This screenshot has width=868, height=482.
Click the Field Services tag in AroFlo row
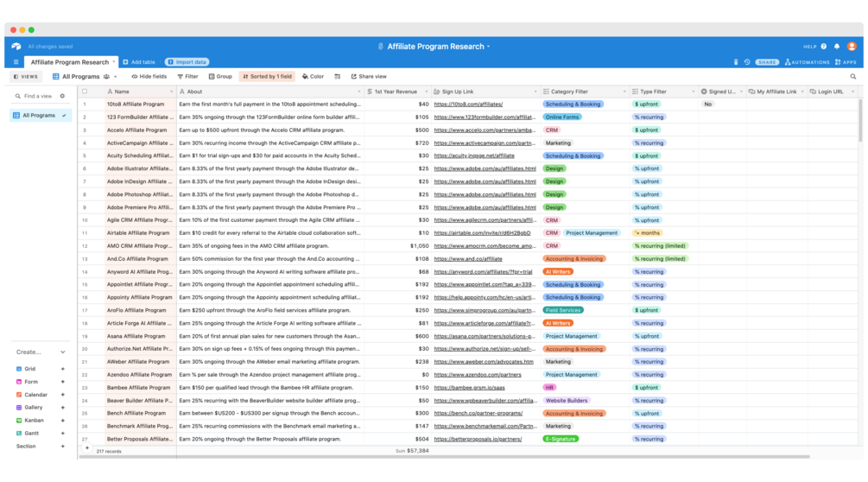(x=563, y=310)
